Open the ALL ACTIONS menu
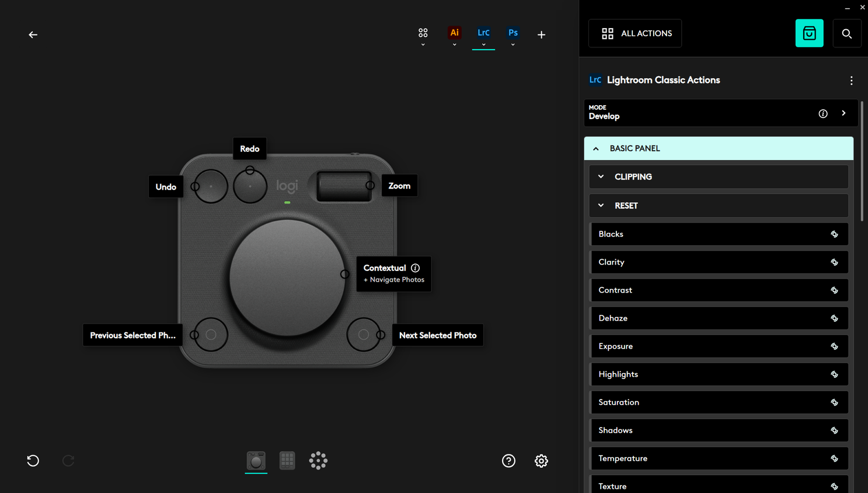This screenshot has height=493, width=868. 635,33
